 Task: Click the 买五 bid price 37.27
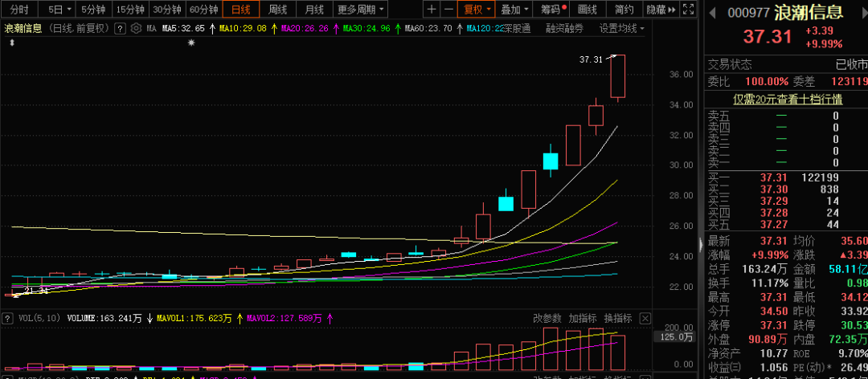click(773, 225)
